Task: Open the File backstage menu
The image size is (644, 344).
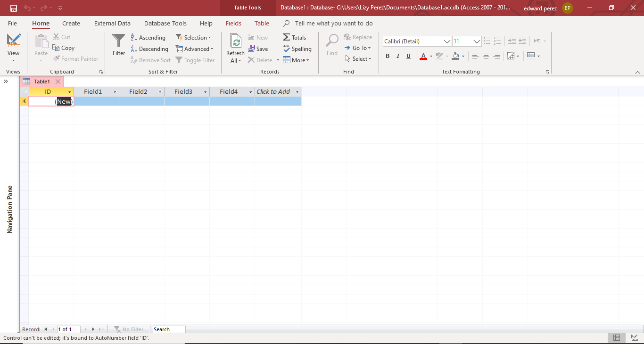Action: (x=12, y=23)
